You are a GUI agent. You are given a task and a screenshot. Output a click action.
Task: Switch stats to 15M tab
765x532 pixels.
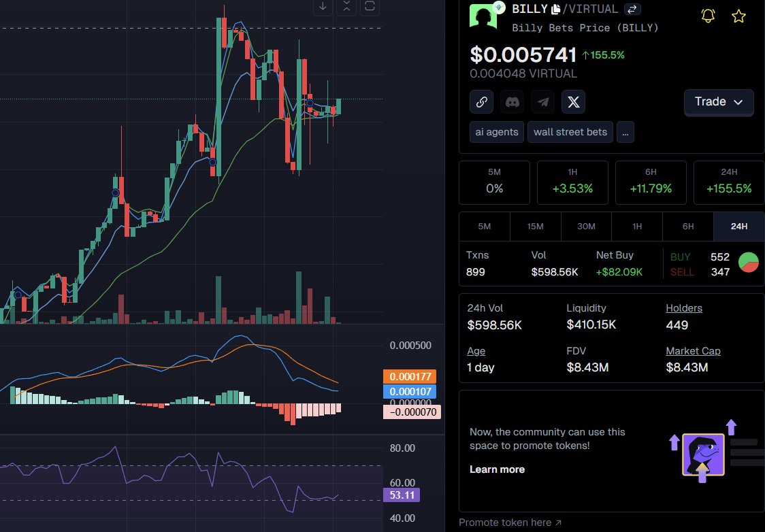coord(535,227)
